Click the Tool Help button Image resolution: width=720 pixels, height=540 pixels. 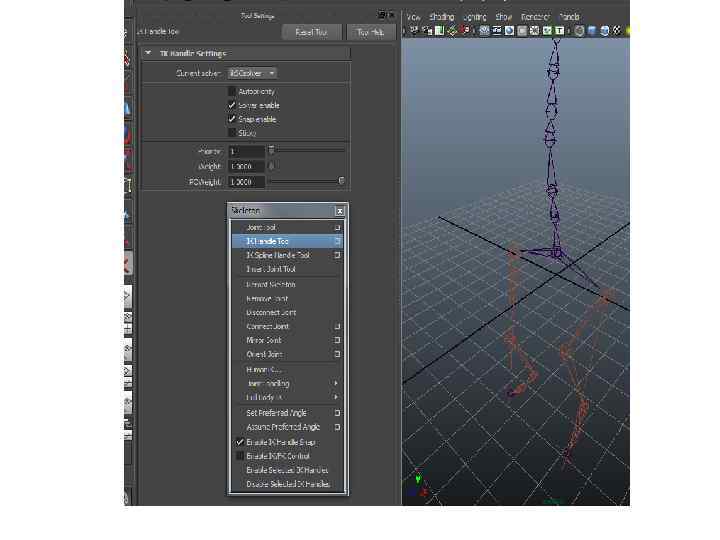tap(369, 32)
